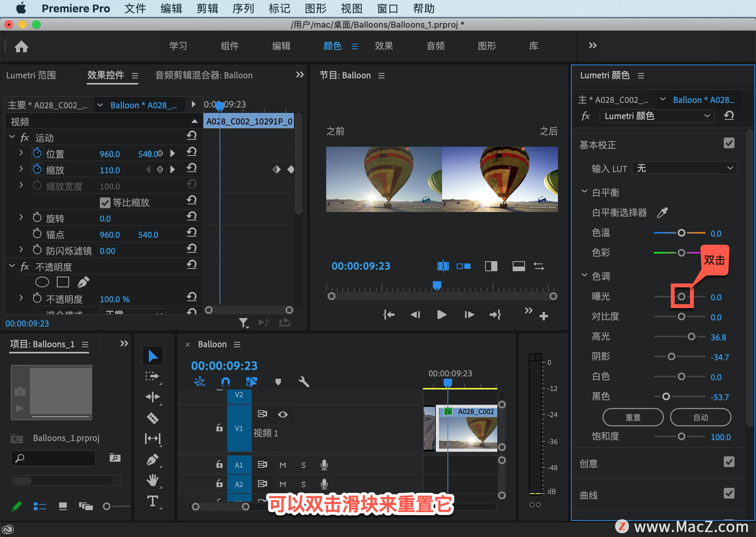
Task: Open timeline display settings wrench
Action: (304, 382)
